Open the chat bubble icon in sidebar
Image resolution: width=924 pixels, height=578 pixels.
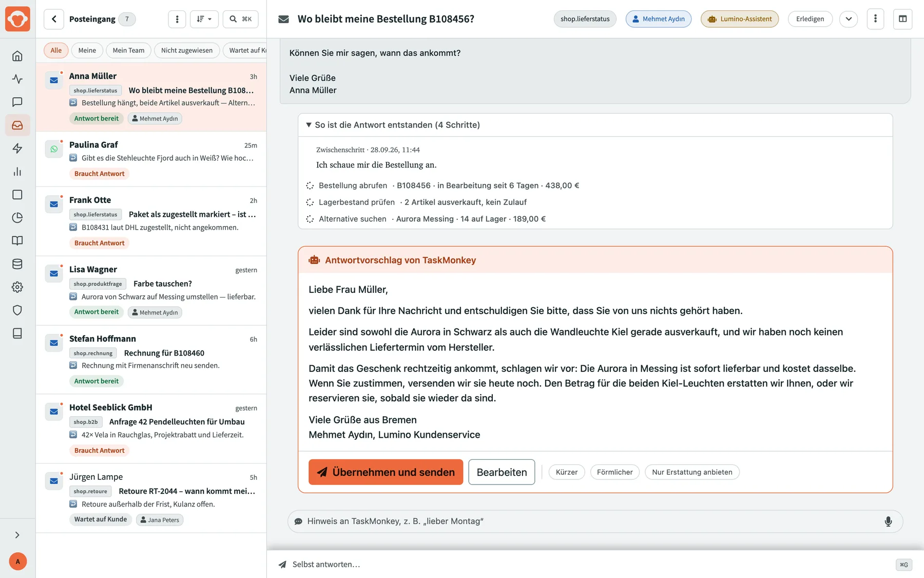coord(17,102)
